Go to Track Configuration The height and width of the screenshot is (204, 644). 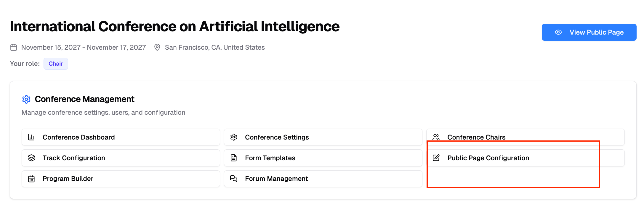pyautogui.click(x=121, y=158)
